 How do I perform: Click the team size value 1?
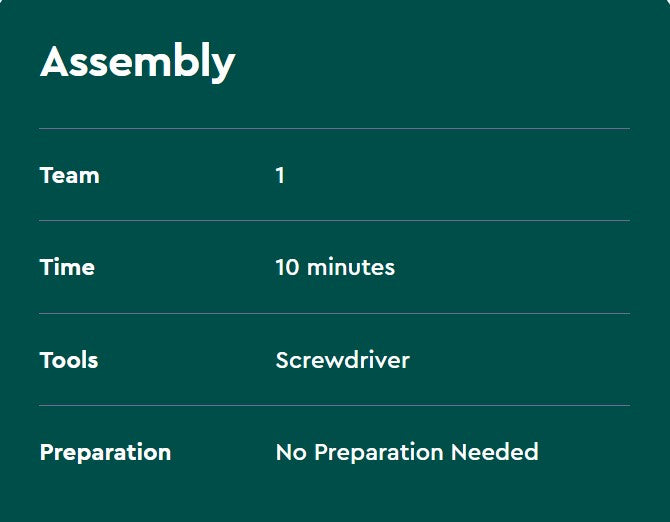pyautogui.click(x=280, y=175)
